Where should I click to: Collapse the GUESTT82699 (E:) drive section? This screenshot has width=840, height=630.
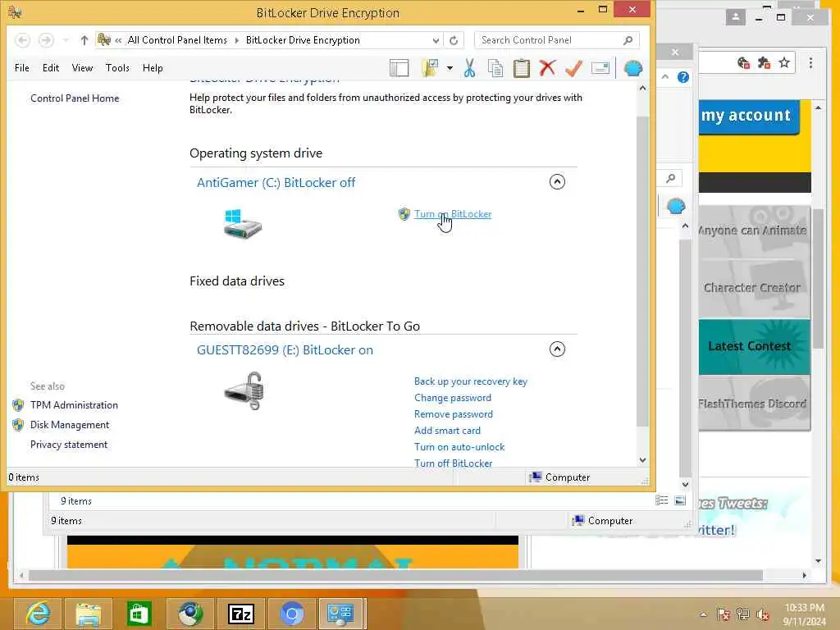point(557,349)
